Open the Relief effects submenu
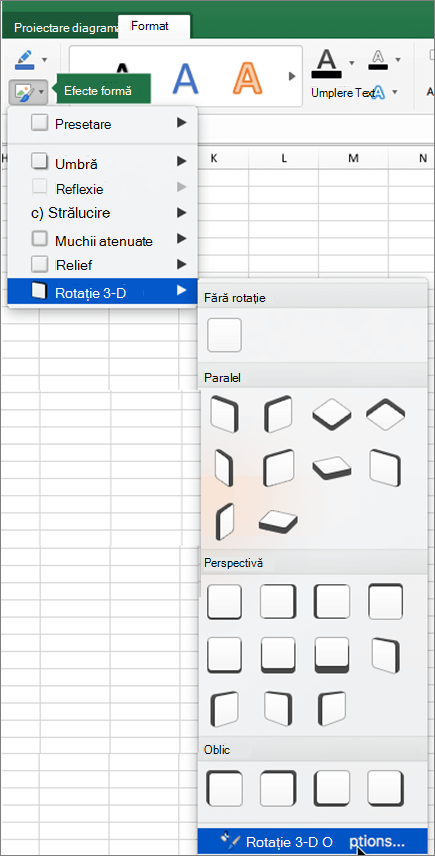 coord(103,265)
